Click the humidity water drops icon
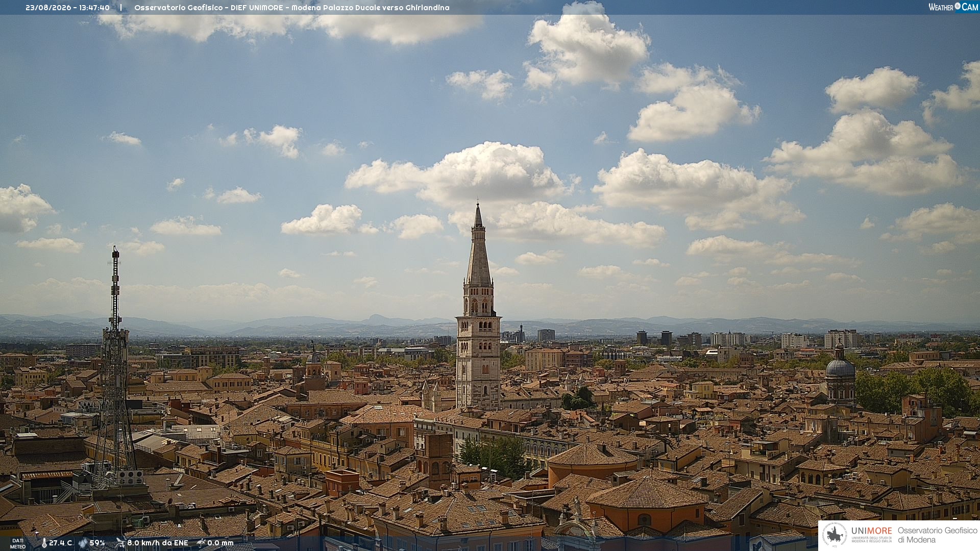980x551 pixels. [83, 543]
